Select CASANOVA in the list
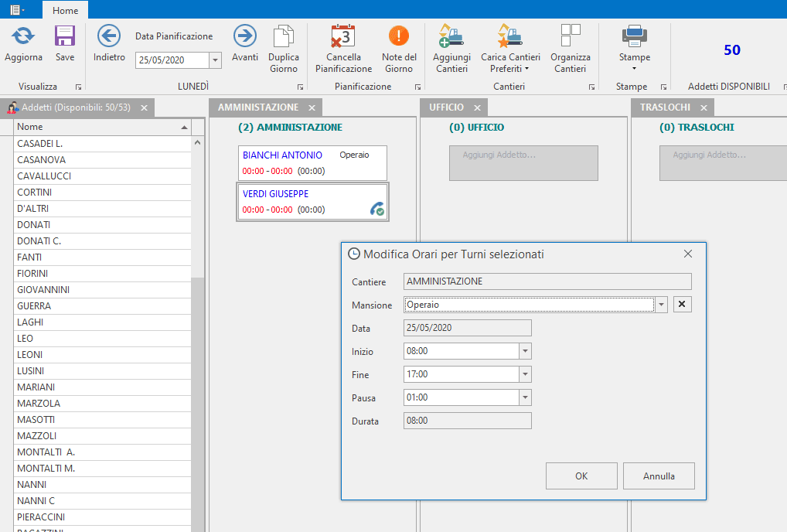Viewport: 787px width, 532px height. point(102,159)
